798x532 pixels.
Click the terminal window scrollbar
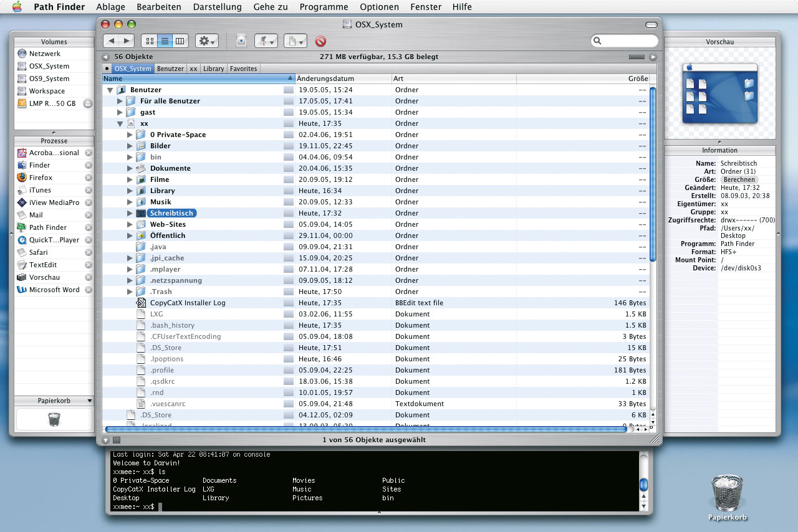[x=644, y=484]
